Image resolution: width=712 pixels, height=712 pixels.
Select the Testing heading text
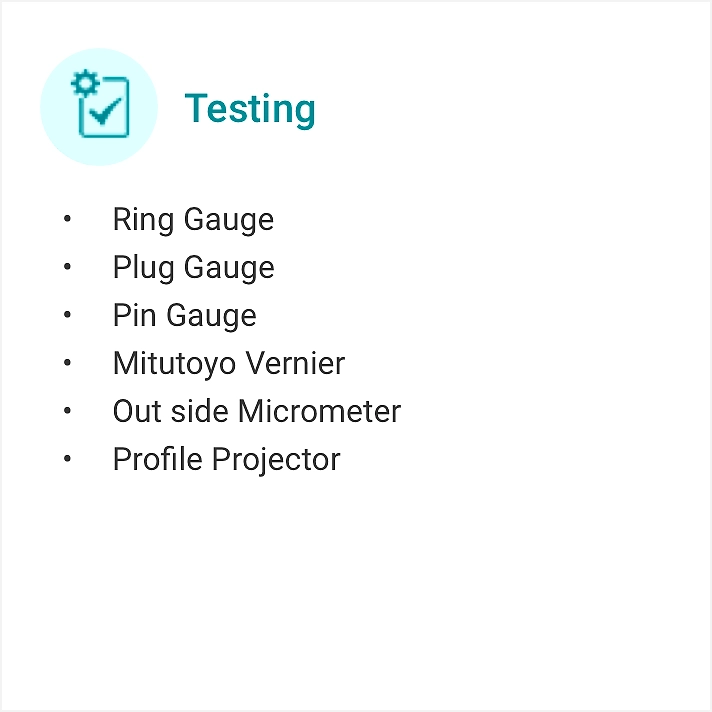point(250,109)
